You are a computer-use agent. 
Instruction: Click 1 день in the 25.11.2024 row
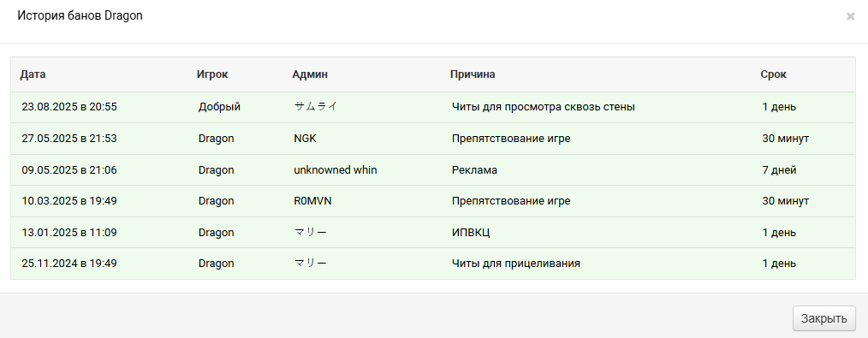point(779,264)
